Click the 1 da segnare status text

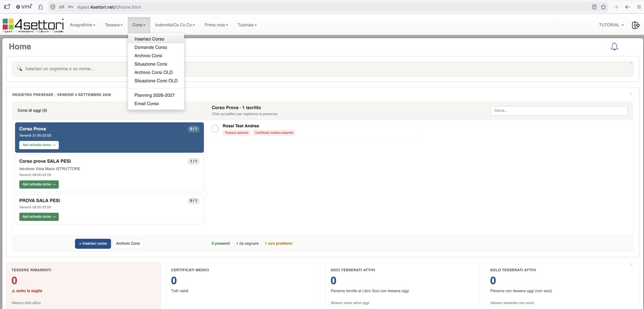coord(248,243)
